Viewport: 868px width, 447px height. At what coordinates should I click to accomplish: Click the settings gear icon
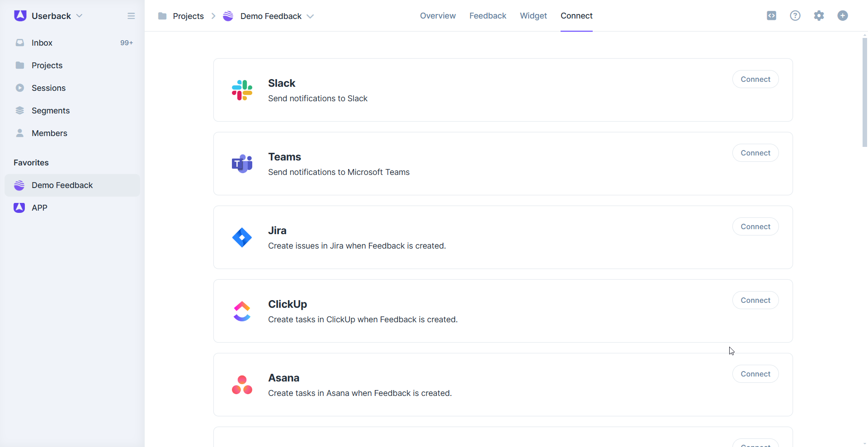coord(819,16)
